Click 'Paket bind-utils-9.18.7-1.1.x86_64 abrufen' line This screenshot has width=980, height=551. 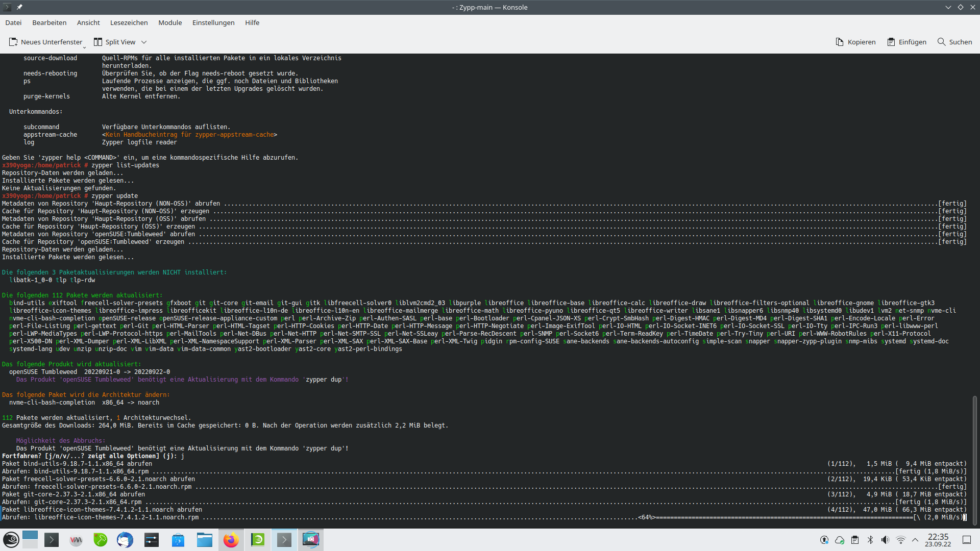pyautogui.click(x=77, y=464)
